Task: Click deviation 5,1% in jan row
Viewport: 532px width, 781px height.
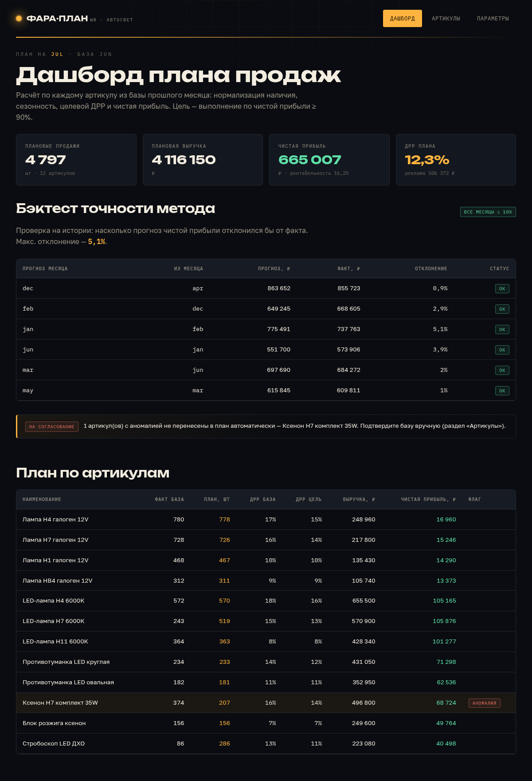Action: click(440, 329)
